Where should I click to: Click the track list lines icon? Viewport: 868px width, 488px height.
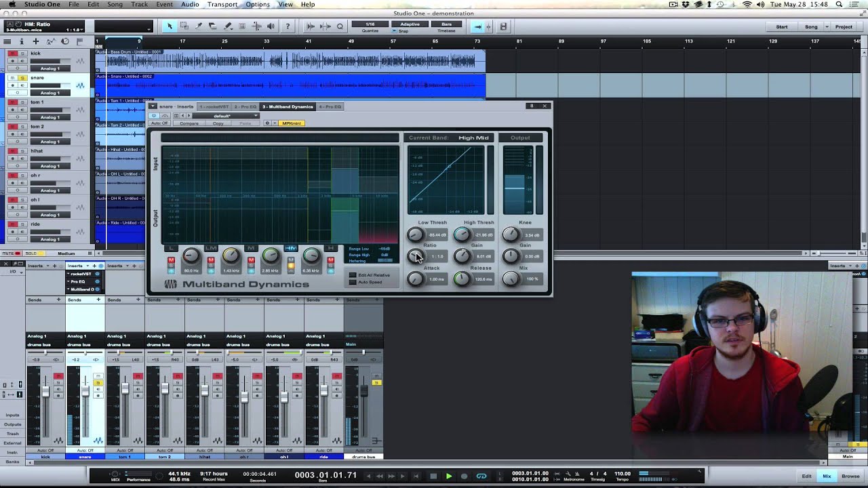7,41
